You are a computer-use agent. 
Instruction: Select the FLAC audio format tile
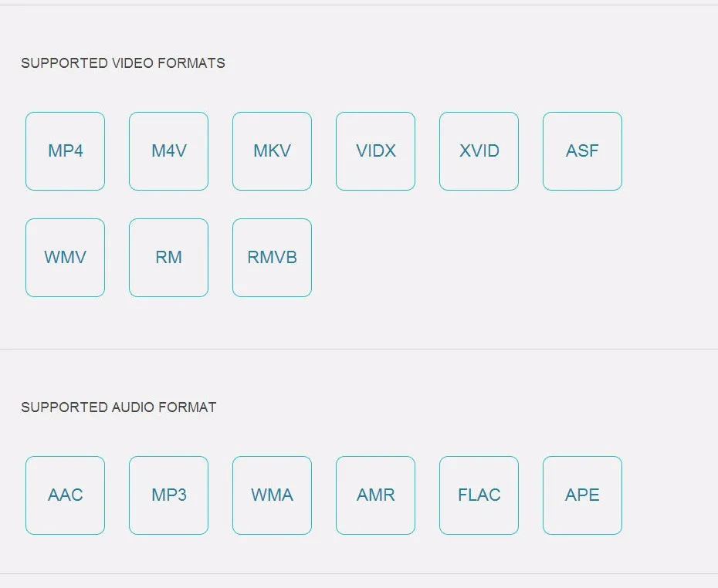click(x=479, y=495)
